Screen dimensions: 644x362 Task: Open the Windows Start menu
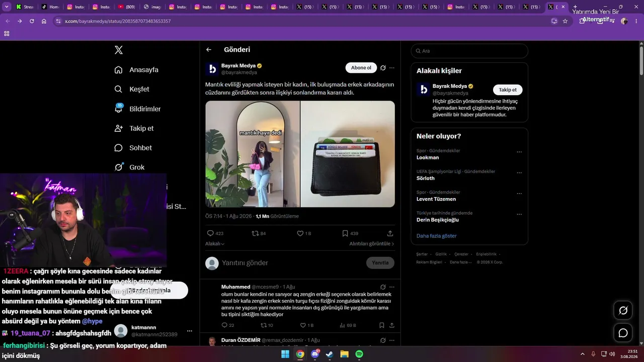pos(285,354)
